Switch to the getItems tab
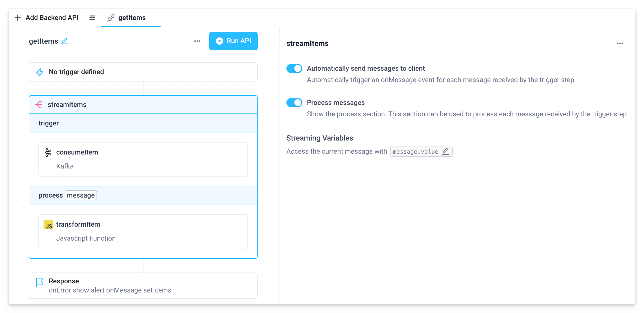Viewport: 644px width, 313px height. [131, 18]
